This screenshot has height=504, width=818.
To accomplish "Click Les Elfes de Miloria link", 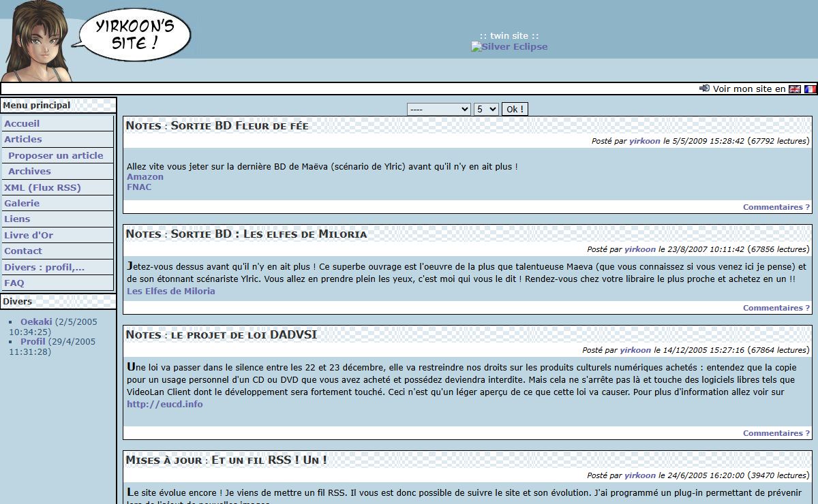I will coord(170,291).
